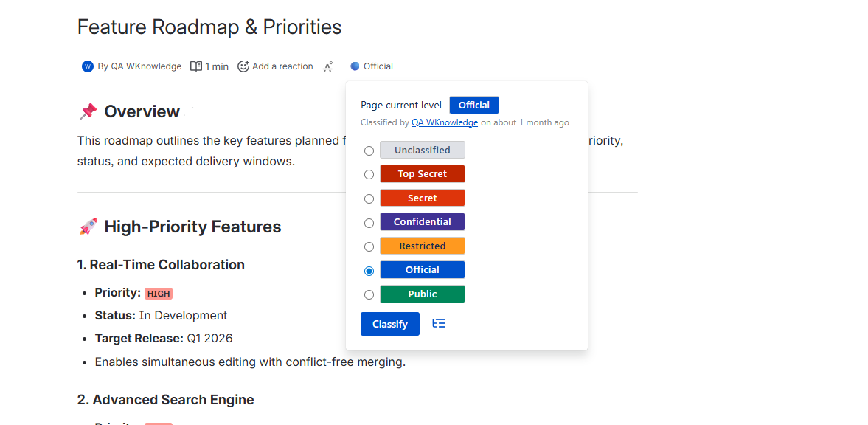Image resolution: width=868 pixels, height=425 pixels.
Task: Click the red HIGH priority status lozenge
Action: coord(159,293)
